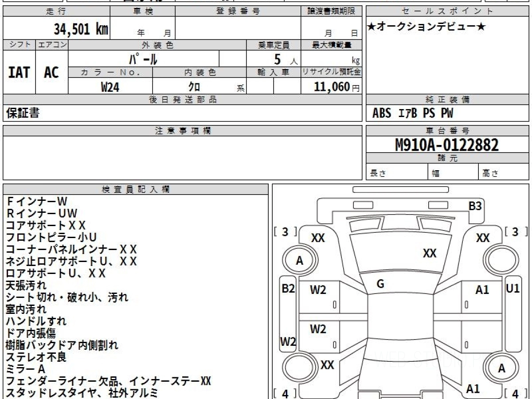Image resolution: width=532 pixels, height=399 pixels.
Task: Click the 注意事項欄 header
Action: (x=183, y=130)
